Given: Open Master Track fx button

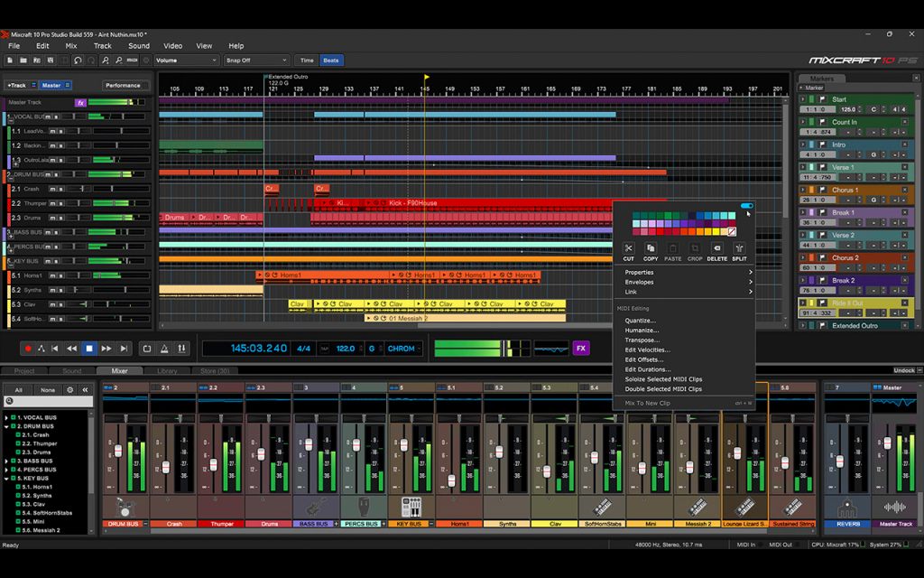Looking at the screenshot, I should click(x=80, y=103).
